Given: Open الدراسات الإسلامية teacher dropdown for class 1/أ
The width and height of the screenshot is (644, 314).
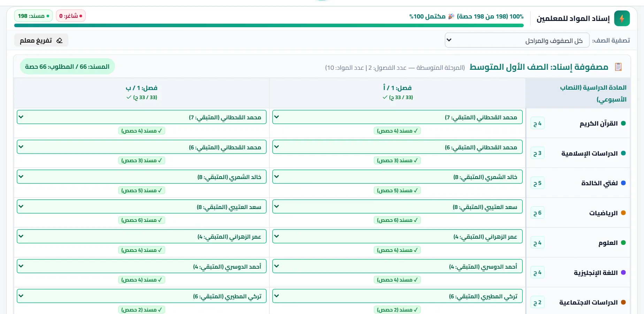Looking at the screenshot, I should [x=397, y=147].
